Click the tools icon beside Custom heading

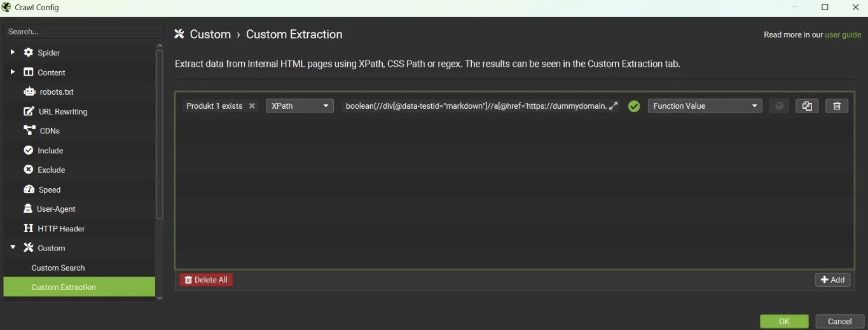[x=179, y=34]
